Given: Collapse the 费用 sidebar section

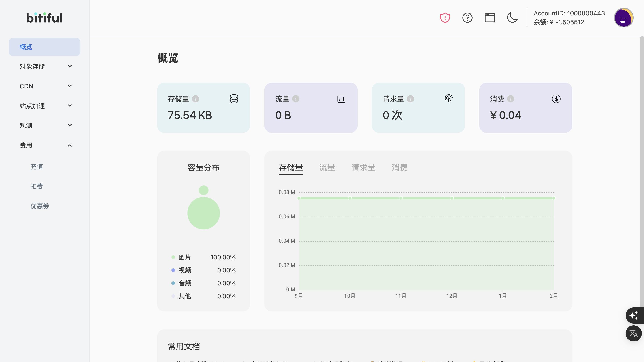Looking at the screenshot, I should (x=45, y=145).
